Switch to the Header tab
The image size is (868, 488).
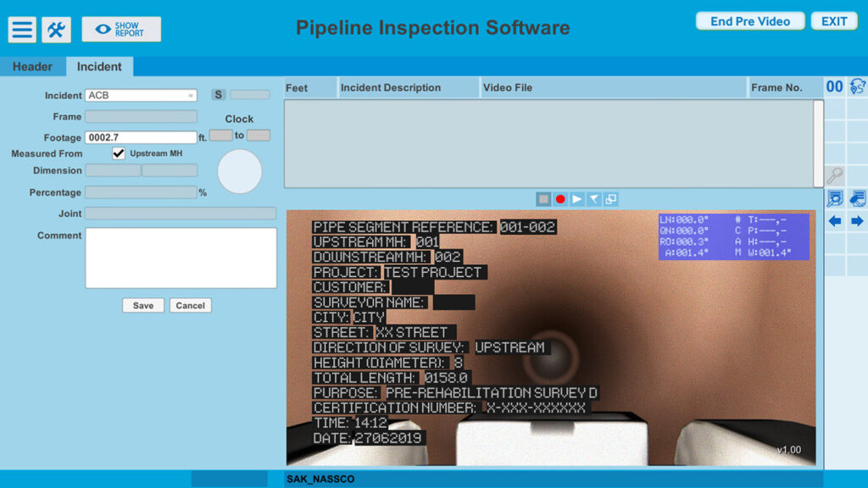coord(33,66)
